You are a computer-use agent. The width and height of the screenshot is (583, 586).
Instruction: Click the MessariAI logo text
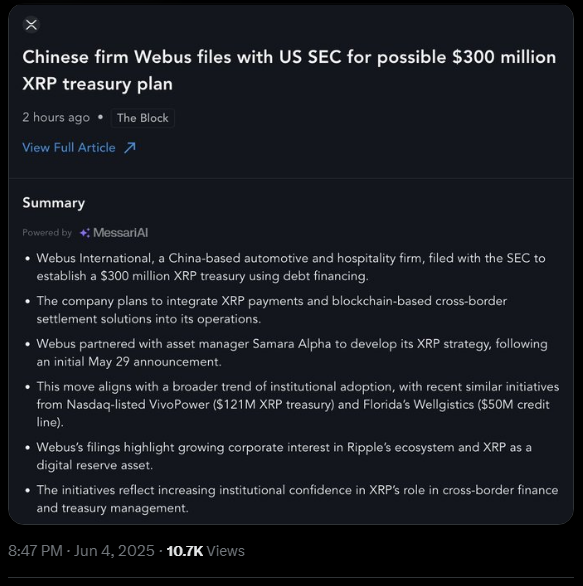120,233
